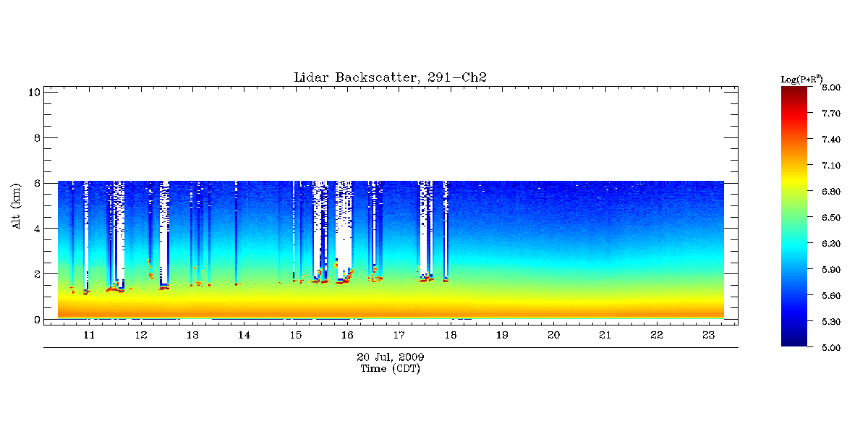Viewport: 868px width, 434px height.
Task: Click the colorbar value 5.30
Action: [x=830, y=322]
